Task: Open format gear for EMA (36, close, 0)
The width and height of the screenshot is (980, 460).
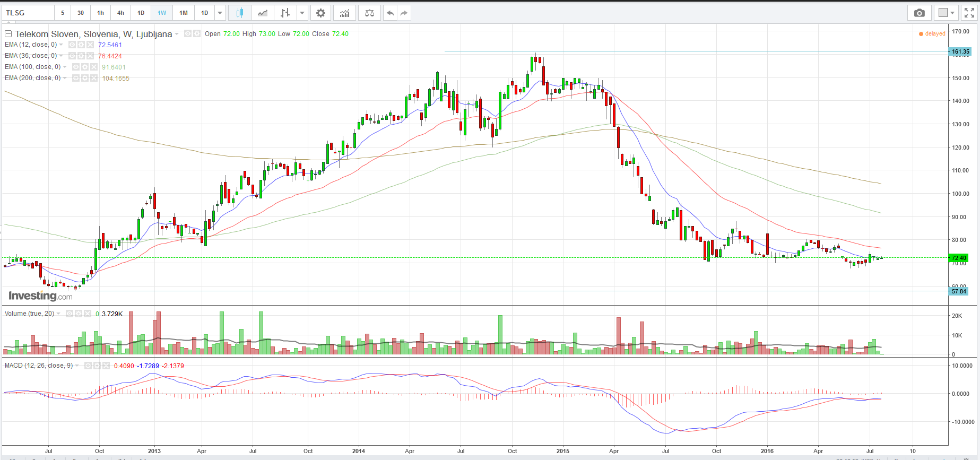Action: (81, 56)
